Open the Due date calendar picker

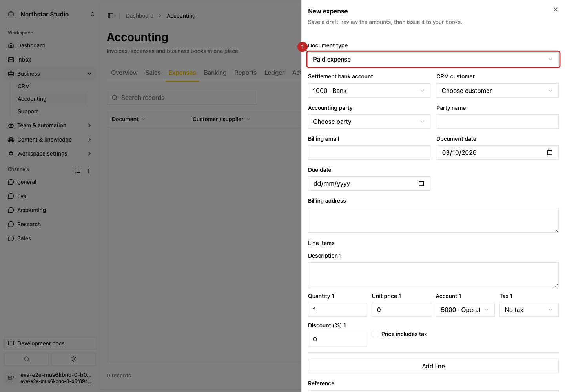pyautogui.click(x=421, y=183)
